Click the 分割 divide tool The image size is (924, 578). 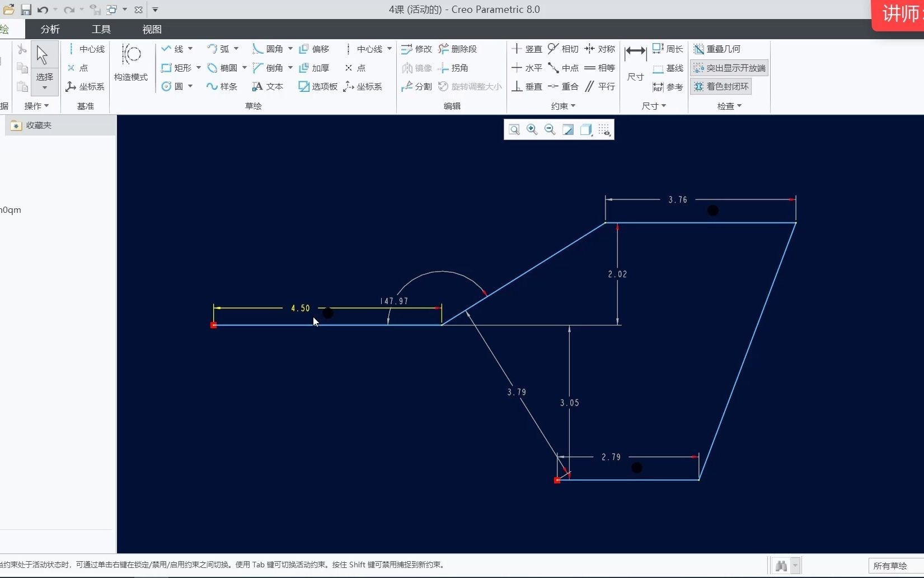click(416, 86)
